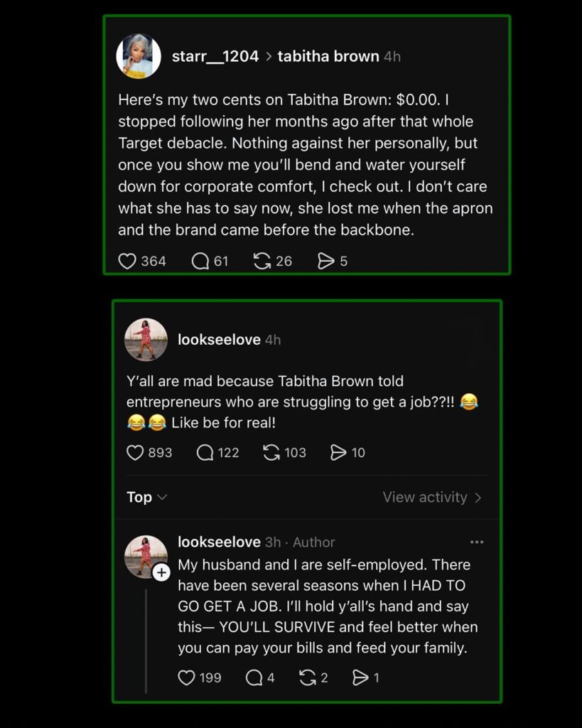Share the lookseelove post with 10 shares

[x=339, y=453]
